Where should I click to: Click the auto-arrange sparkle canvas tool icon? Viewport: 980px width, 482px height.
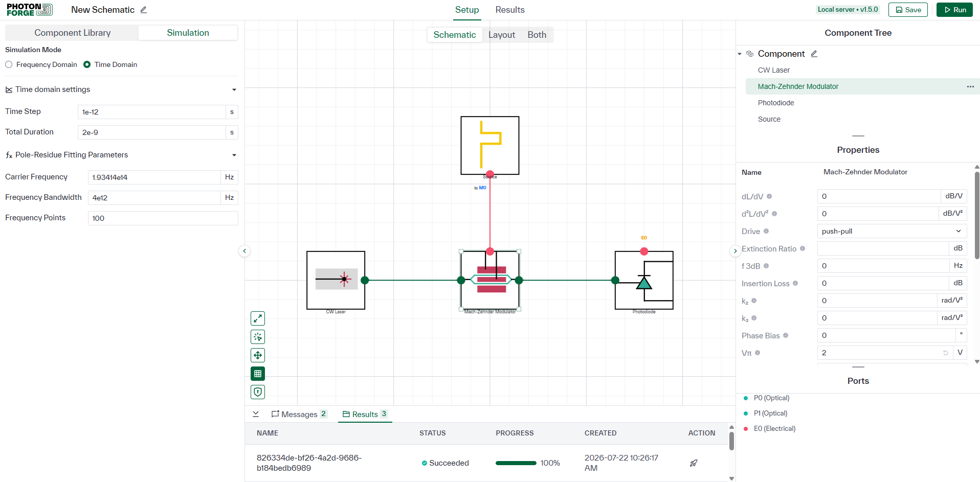[x=258, y=337]
